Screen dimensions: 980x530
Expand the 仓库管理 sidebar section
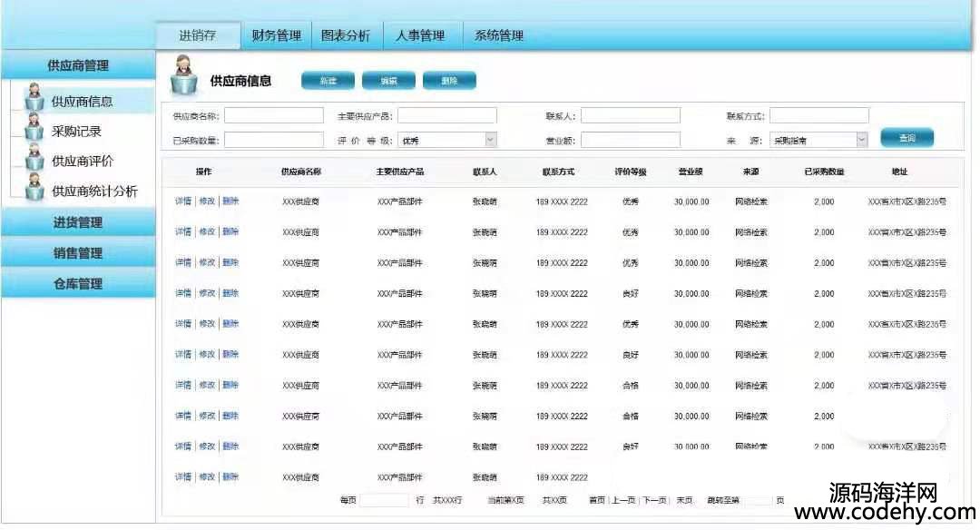(x=78, y=284)
